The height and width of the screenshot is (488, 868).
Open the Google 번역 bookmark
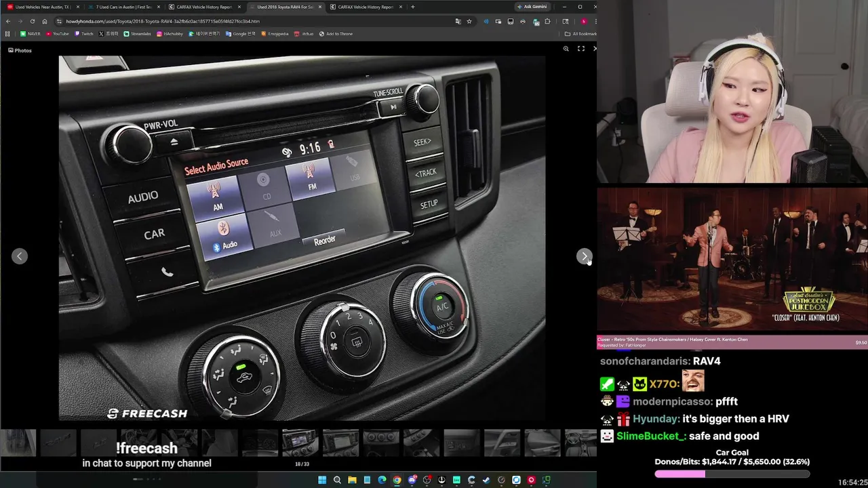(241, 33)
